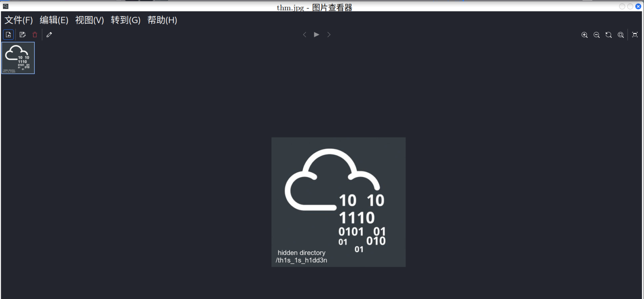
Task: Toggle fullscreen view mode
Action: coord(635,35)
